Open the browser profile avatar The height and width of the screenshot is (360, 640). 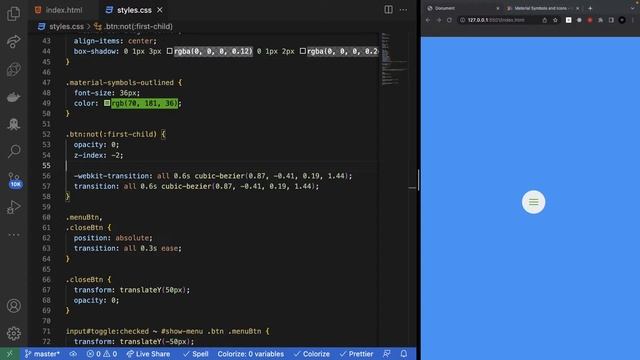click(x=622, y=20)
